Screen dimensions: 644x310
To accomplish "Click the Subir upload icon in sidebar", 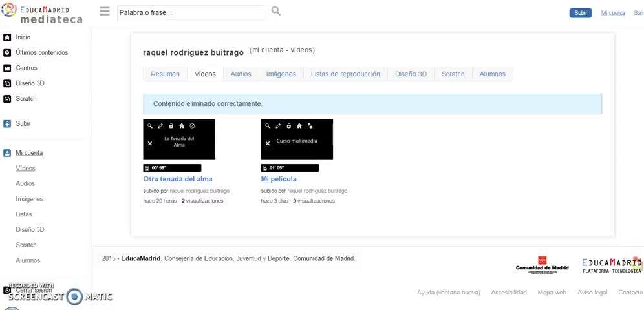I will coord(7,123).
